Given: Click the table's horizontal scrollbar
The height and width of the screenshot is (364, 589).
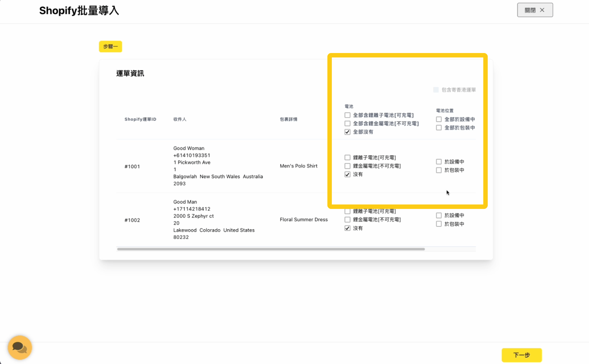Looking at the screenshot, I should (271, 249).
